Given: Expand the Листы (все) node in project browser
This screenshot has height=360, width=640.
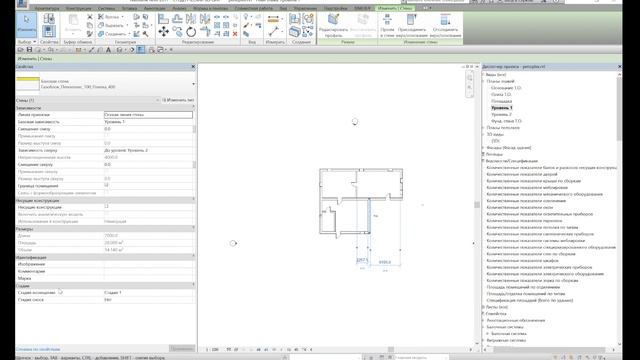Looking at the screenshot, I should [484, 307].
